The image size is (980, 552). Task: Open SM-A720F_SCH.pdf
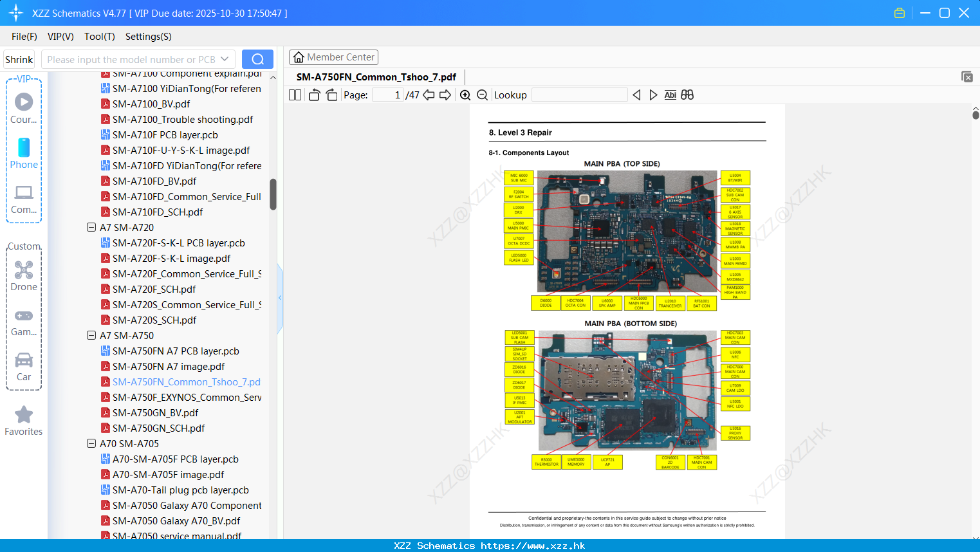[x=154, y=289]
